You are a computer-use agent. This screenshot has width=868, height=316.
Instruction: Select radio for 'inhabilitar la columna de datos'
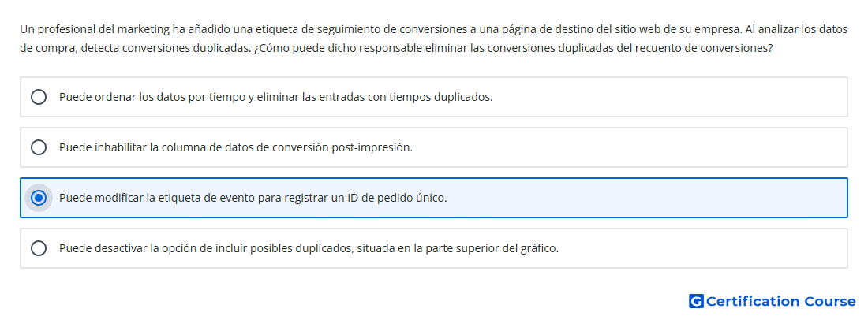click(x=39, y=147)
